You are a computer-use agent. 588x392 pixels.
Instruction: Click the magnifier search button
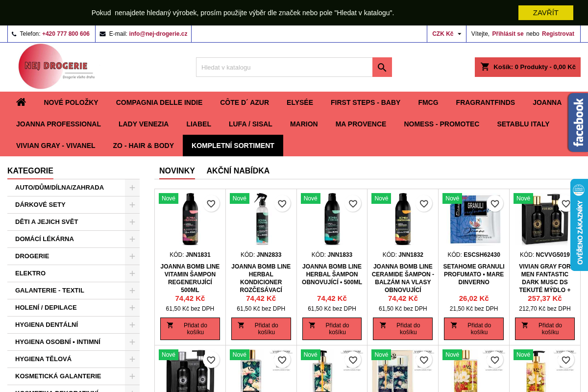tap(382, 67)
